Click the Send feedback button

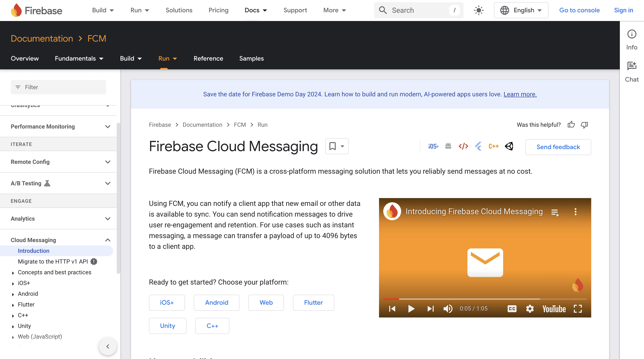558,147
